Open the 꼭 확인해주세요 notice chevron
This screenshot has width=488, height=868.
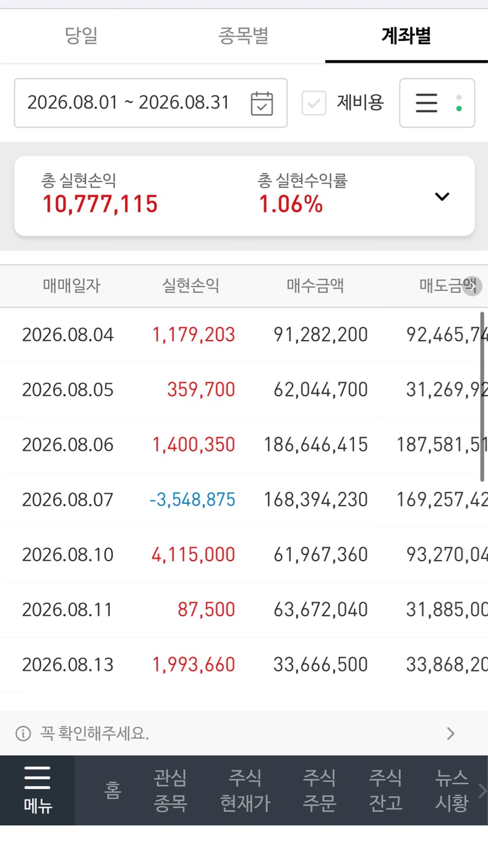[451, 734]
